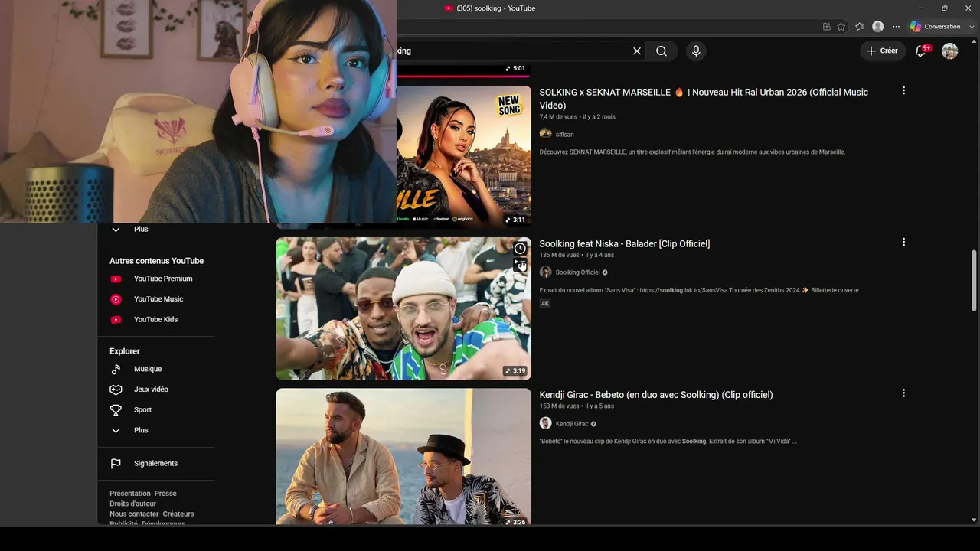Click the "Autres contenus YouTube" heading
Screen dimensions: 980x551
(156, 261)
